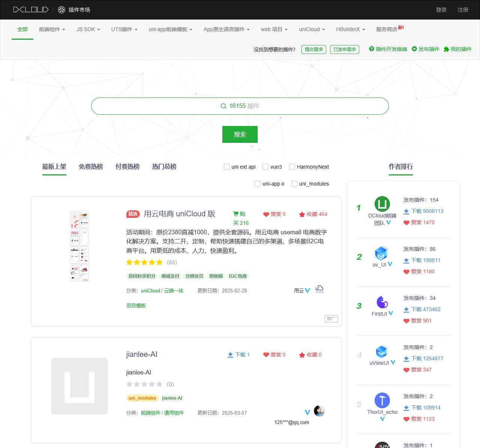Click the 注册 link
This screenshot has height=448, width=480.
[463, 10]
